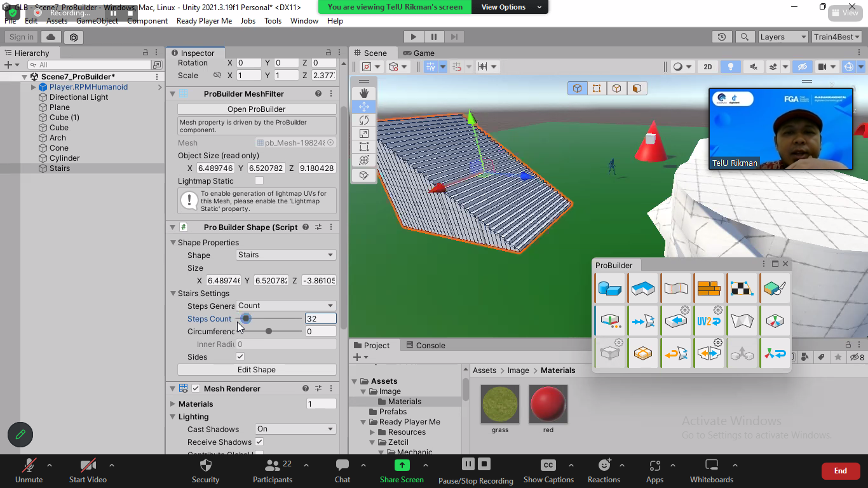868x488 pixels.
Task: Toggle the 2D view button in Scene
Action: 707,67
